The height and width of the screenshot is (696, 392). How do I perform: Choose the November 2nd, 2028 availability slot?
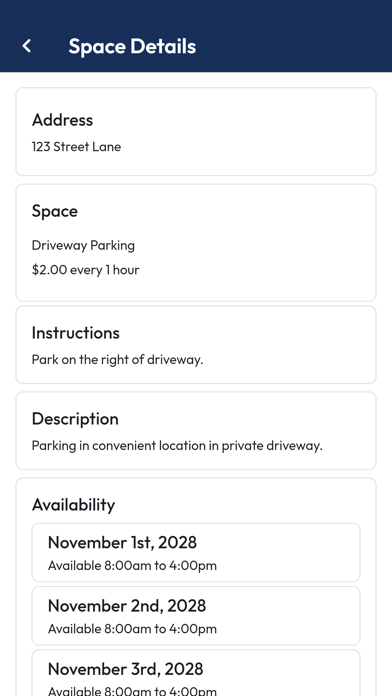point(196,616)
